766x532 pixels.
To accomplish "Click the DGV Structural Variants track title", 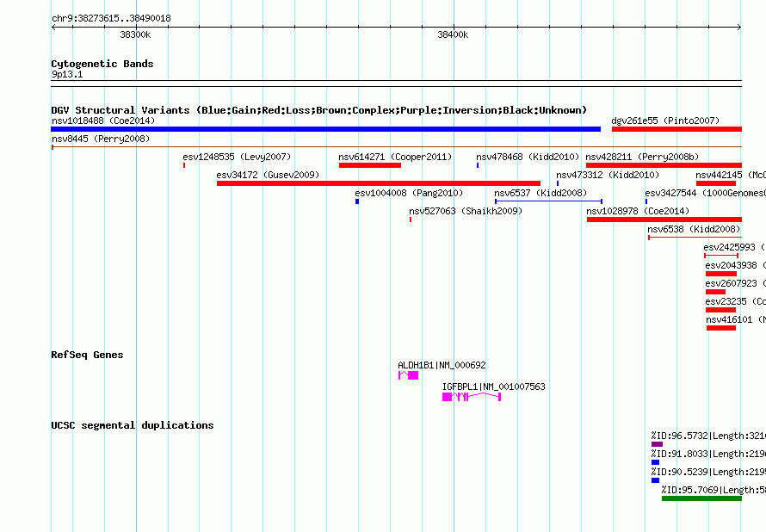I will tap(319, 110).
